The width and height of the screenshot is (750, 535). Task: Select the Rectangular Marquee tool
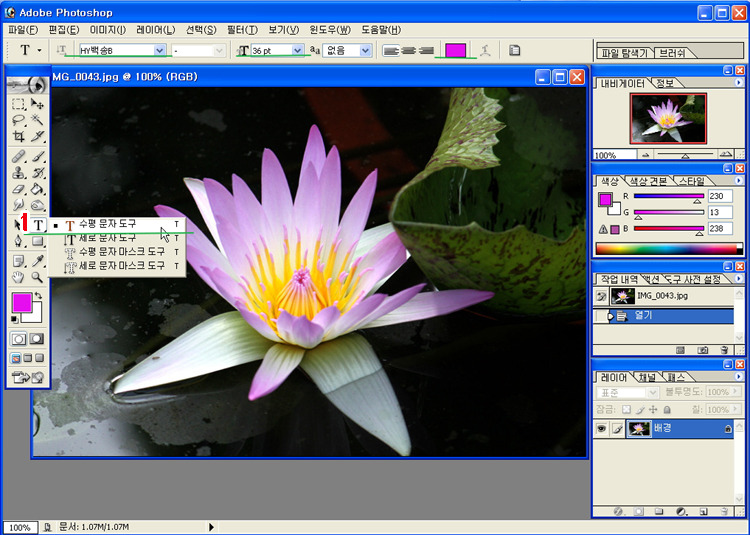coord(19,103)
